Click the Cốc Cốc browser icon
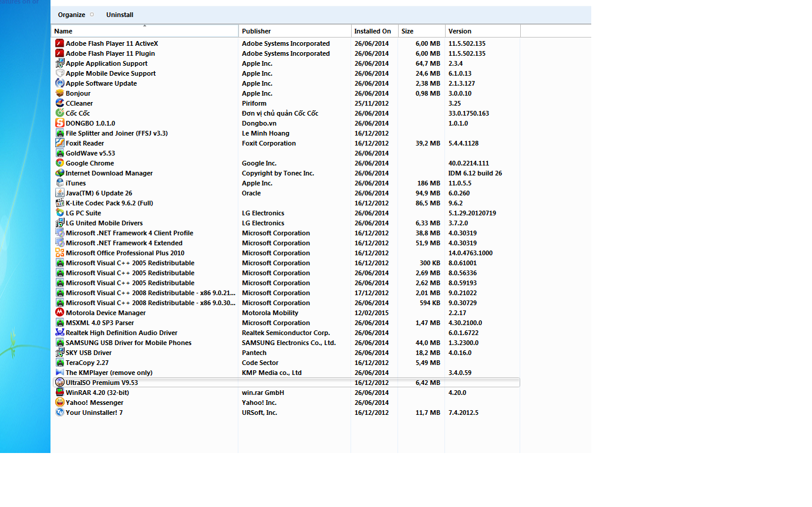The image size is (812, 507). coord(59,113)
